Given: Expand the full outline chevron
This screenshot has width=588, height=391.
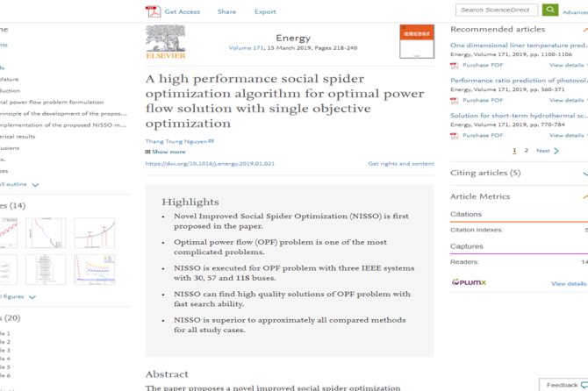Looking at the screenshot, I should pyautogui.click(x=35, y=184).
